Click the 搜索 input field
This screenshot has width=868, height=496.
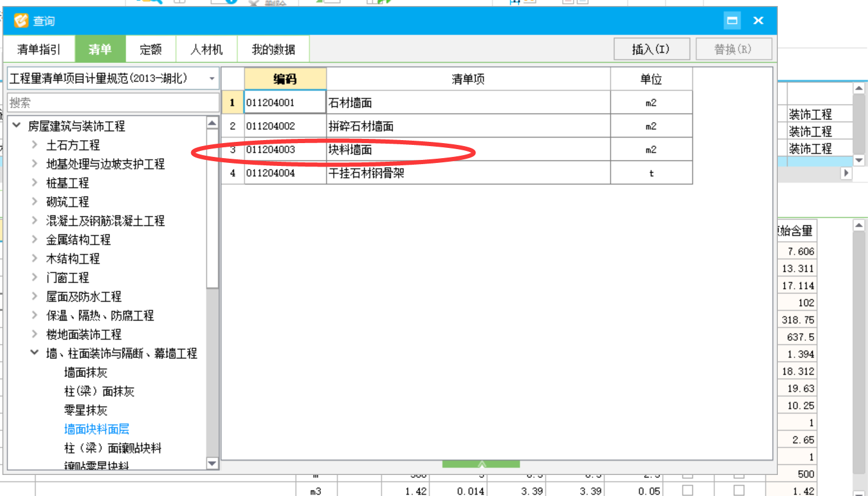click(113, 103)
